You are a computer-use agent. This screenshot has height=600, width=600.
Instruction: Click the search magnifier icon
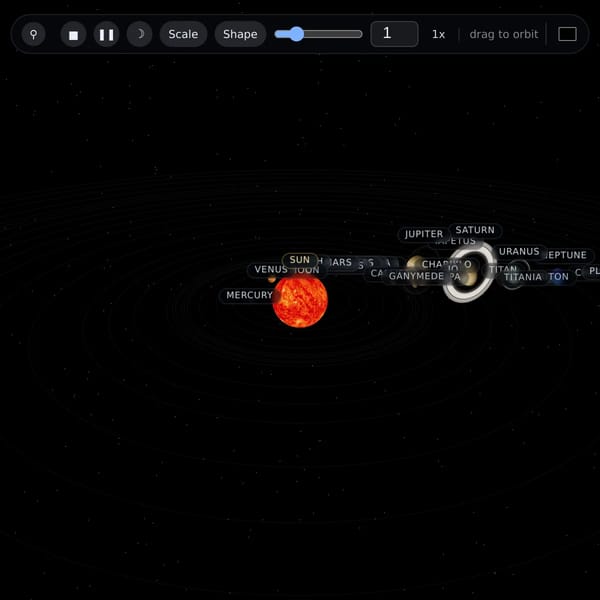pos(34,34)
